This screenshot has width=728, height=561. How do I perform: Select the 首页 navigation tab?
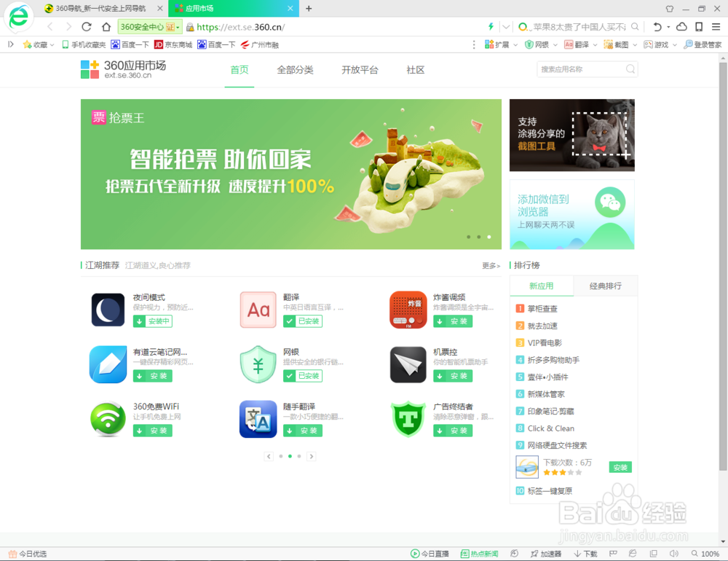pos(240,70)
